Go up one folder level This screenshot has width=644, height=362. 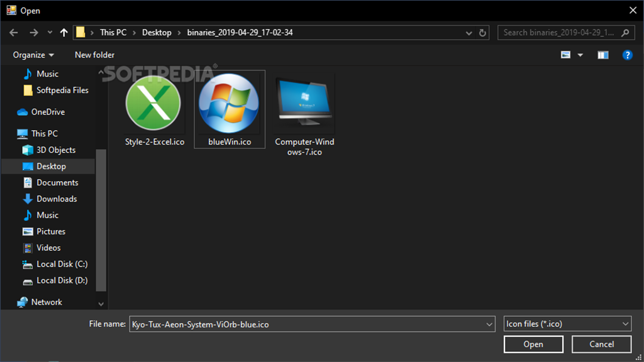(64, 33)
